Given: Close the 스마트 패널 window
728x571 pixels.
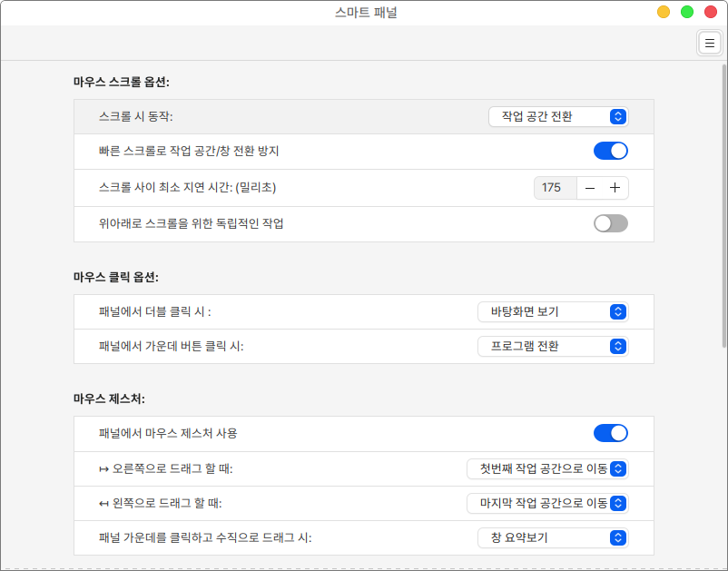Looking at the screenshot, I should [x=711, y=12].
